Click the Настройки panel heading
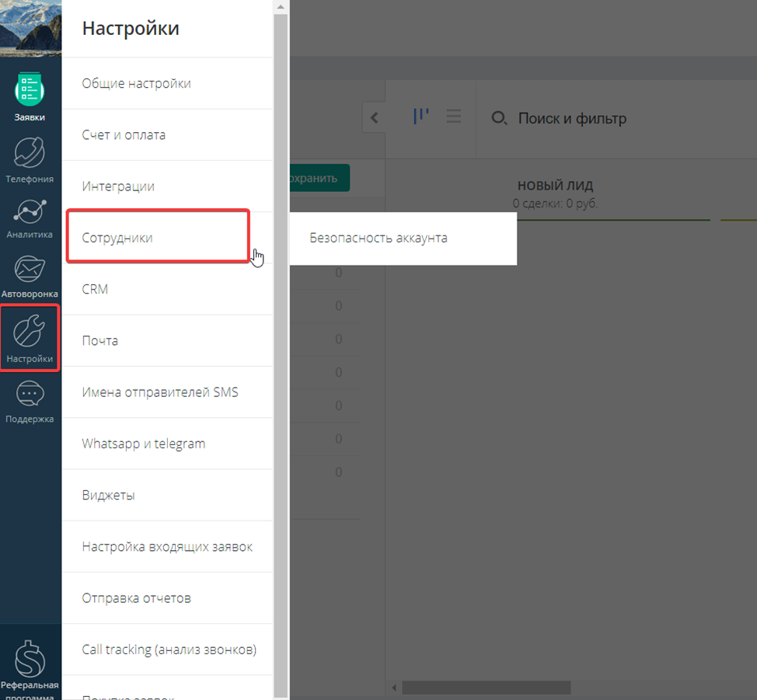This screenshot has width=757, height=700. (131, 29)
